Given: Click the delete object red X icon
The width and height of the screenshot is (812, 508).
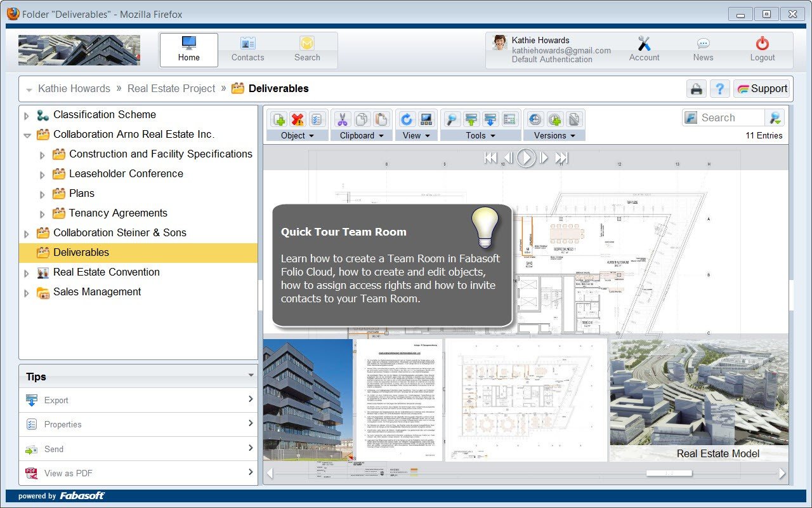Looking at the screenshot, I should point(298,119).
